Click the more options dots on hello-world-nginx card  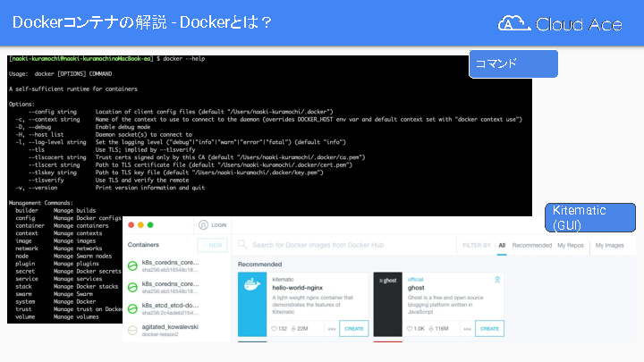click(332, 329)
